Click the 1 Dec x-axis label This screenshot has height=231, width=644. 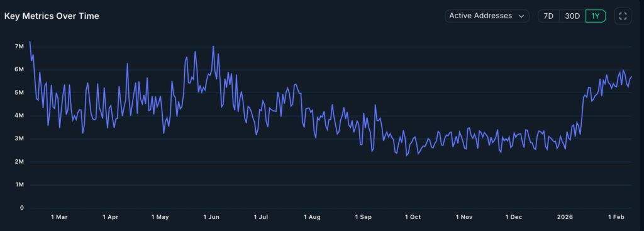514,217
